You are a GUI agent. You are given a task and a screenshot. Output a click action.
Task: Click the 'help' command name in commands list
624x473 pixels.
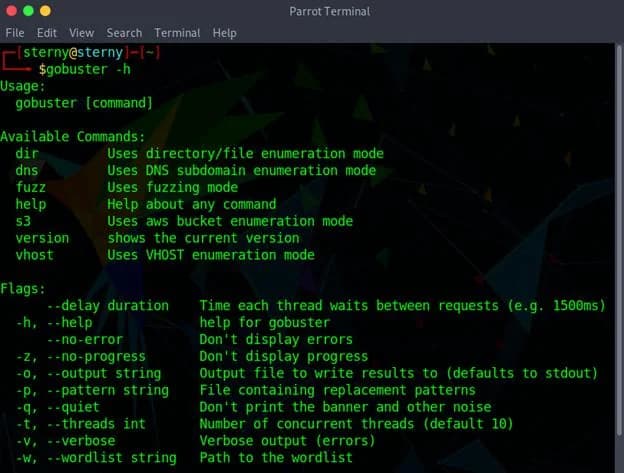[31, 204]
